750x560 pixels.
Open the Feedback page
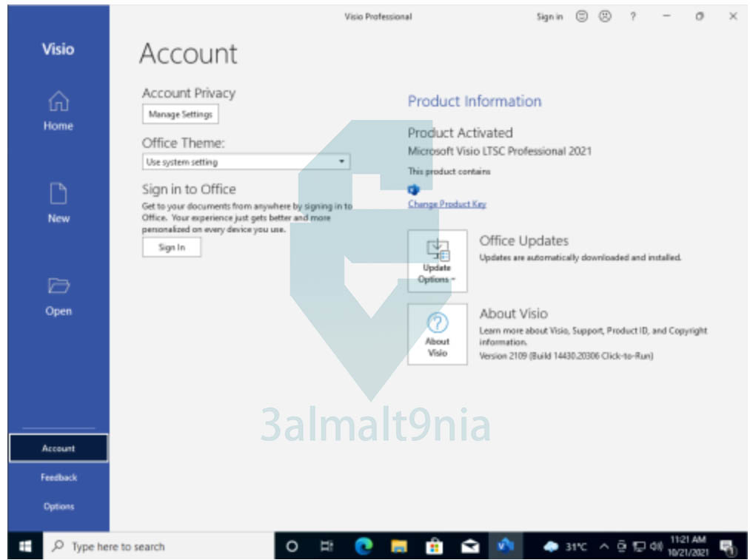coord(58,477)
